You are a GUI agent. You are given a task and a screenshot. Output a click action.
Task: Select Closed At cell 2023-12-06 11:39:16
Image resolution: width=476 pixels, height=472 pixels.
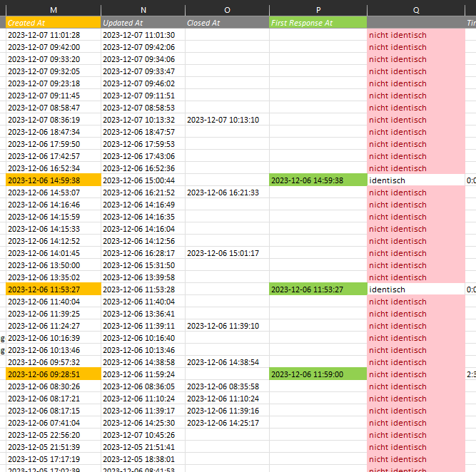227,411
